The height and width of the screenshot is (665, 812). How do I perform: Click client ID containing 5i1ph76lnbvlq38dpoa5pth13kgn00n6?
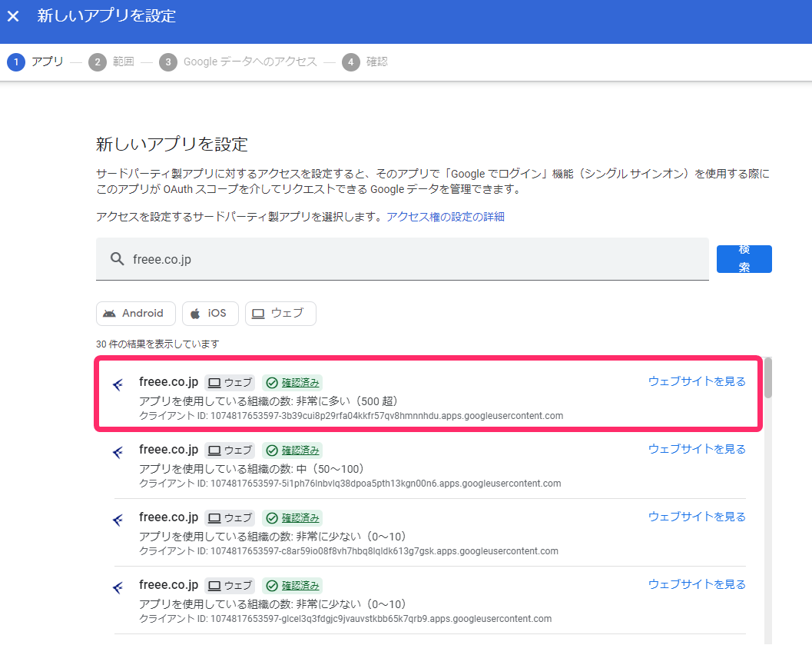350,484
